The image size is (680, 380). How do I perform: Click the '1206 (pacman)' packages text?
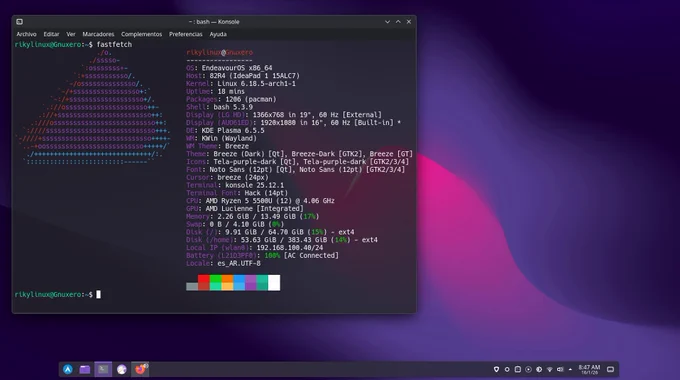click(x=251, y=99)
